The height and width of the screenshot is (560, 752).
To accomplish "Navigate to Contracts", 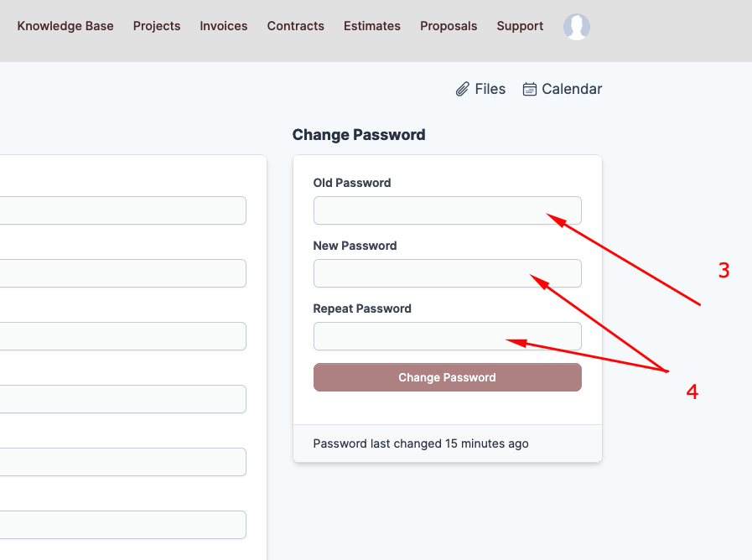I will pyautogui.click(x=296, y=26).
